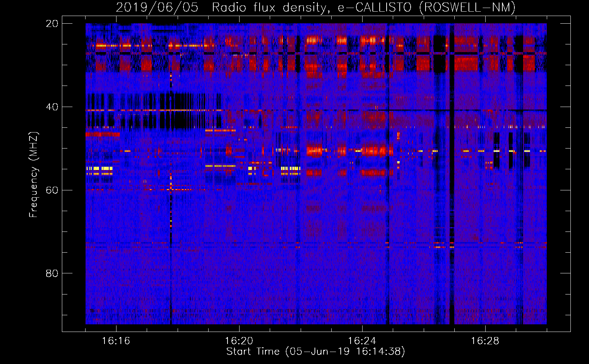This screenshot has height=364, width=589.
Task: Click the 'Start Time (05-Jun-19 16:14:38)' label
Action: coord(316,352)
